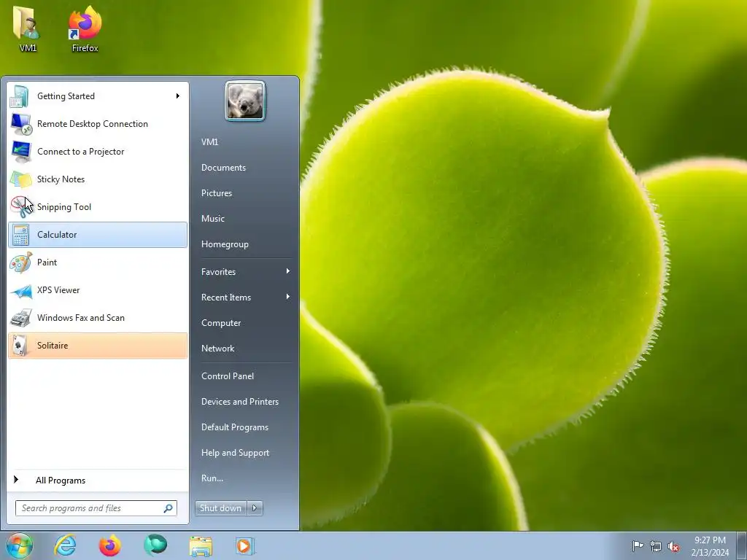The height and width of the screenshot is (560, 747).
Task: Click the teal globe taskbar icon
Action: click(x=155, y=545)
